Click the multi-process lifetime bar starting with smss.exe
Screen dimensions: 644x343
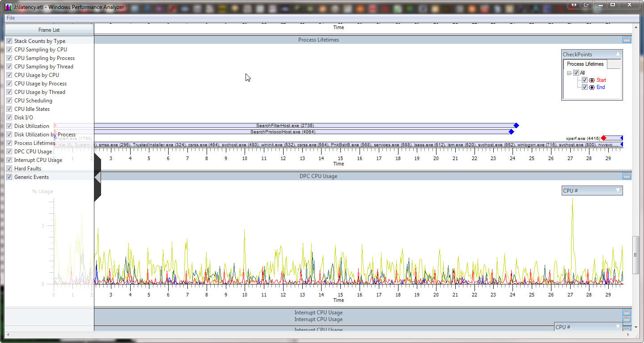tap(339, 144)
